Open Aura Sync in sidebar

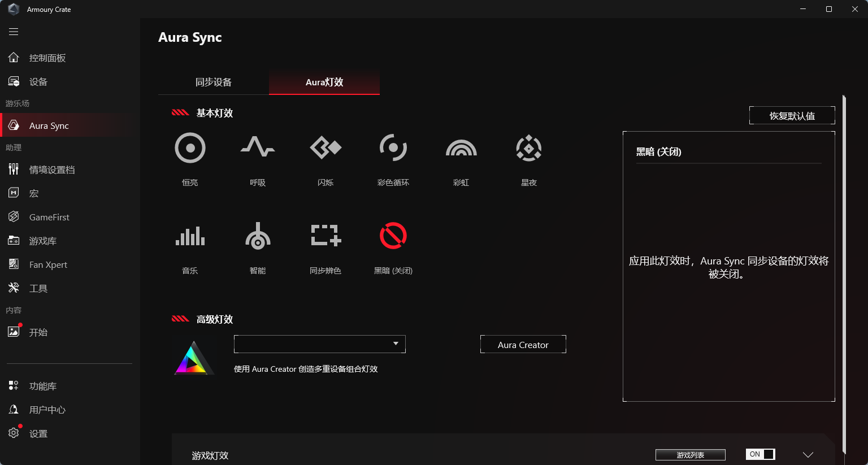(x=70, y=125)
